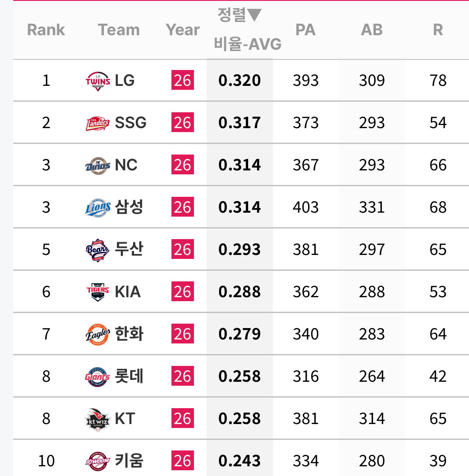The image size is (469, 476).
Task: Open the 26 year badge for LG
Action: coord(182,80)
